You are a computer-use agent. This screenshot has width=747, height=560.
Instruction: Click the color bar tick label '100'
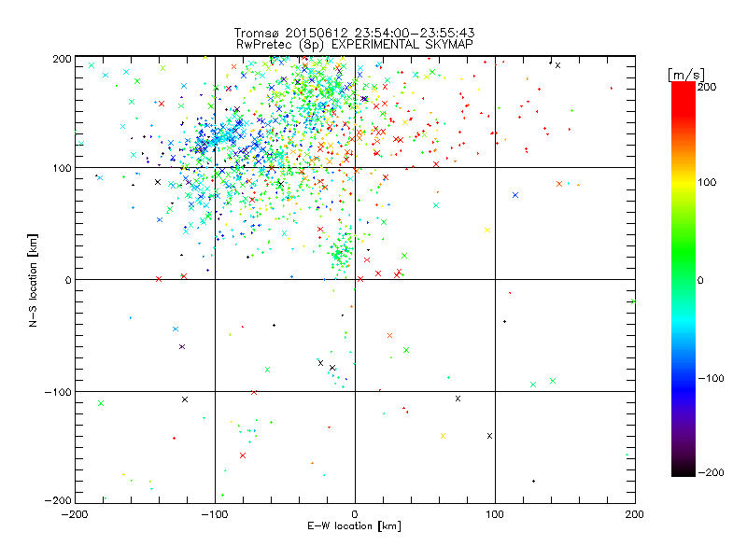[x=707, y=182]
